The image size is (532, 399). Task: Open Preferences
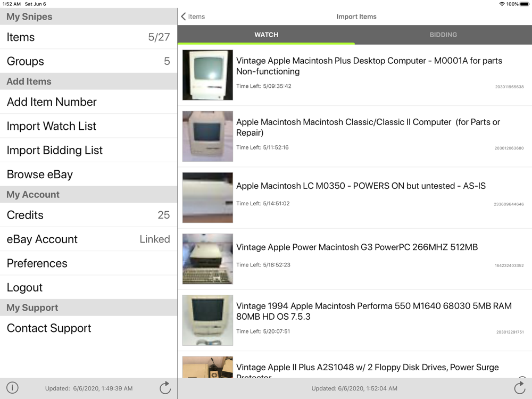[x=88, y=263]
